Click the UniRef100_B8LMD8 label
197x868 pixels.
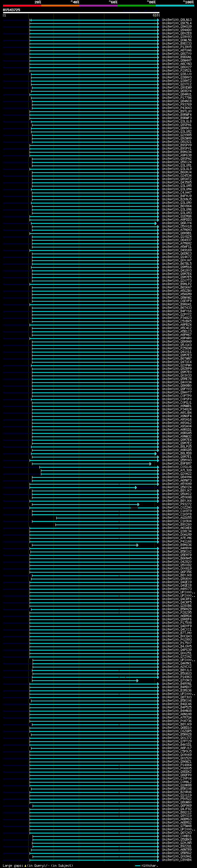tap(177, 454)
